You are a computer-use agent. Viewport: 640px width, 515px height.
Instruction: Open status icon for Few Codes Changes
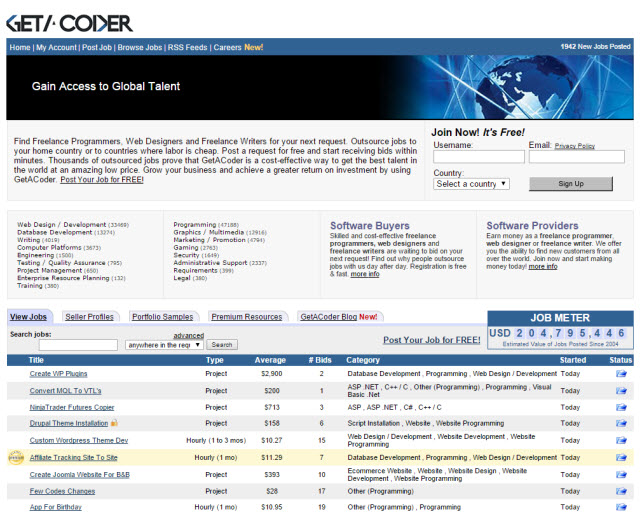point(621,491)
